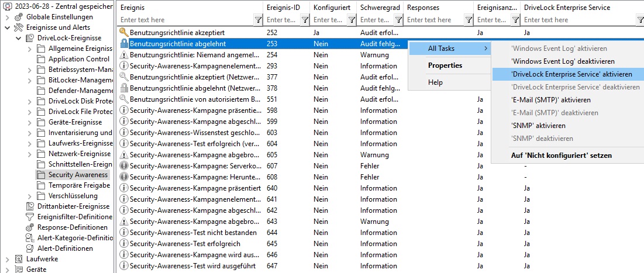Viewport: 644px width, 273px height.
Task: Select 'DriveLock Enterprise Service' aktivieren
Action: coord(567,74)
